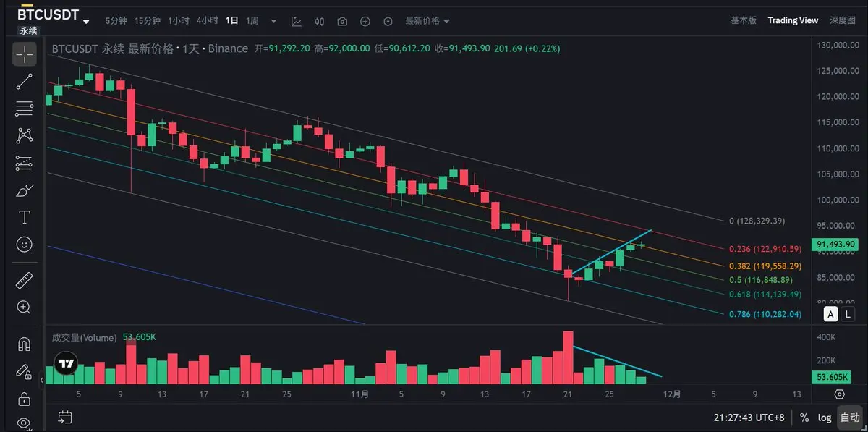
Task: Switch to the 5分钟 interval
Action: [x=116, y=21]
